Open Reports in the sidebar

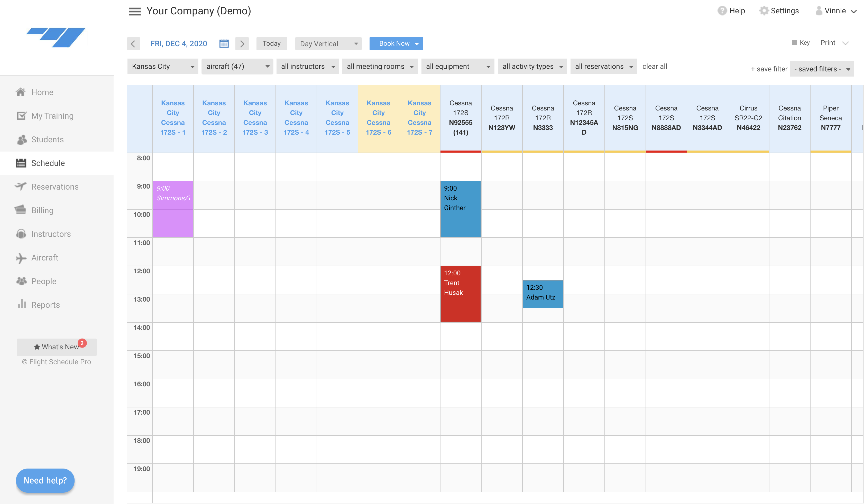(x=45, y=305)
